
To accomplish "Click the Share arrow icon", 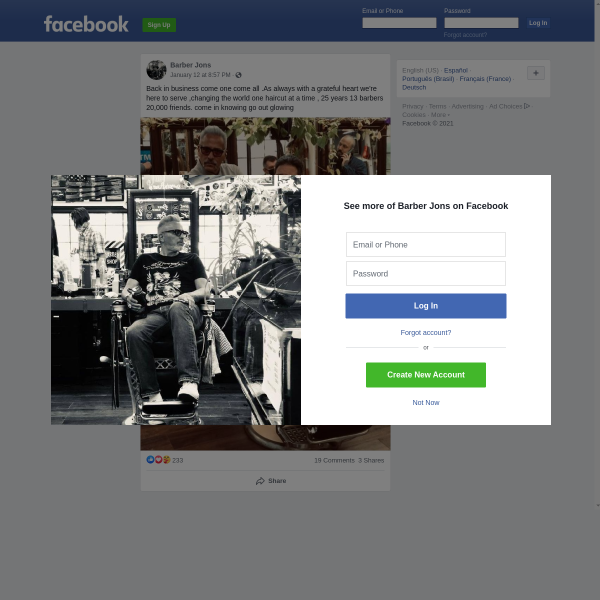I will 260,481.
